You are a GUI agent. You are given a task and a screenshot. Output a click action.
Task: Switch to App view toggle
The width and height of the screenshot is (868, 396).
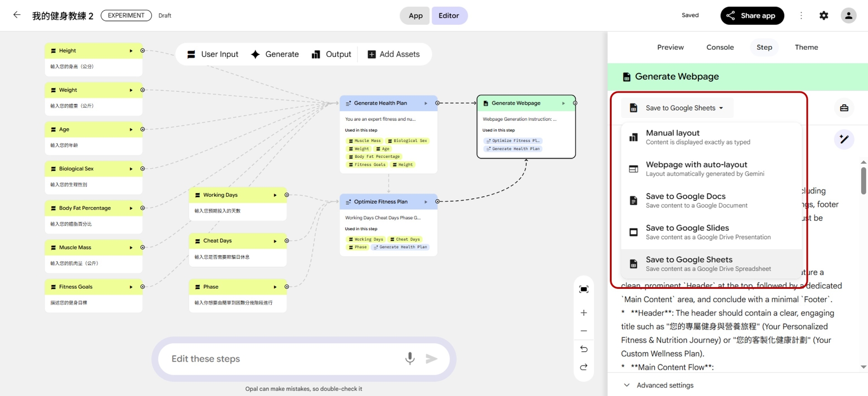pos(415,16)
